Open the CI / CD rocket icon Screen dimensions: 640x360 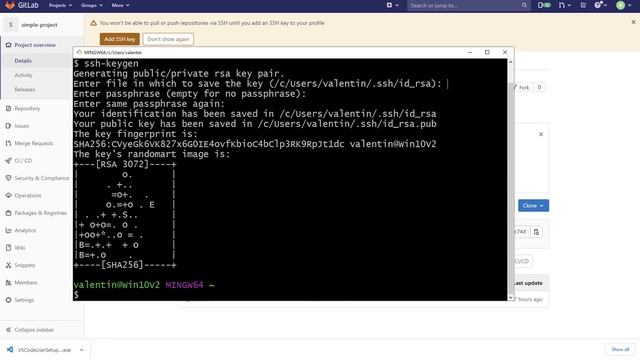point(8,161)
